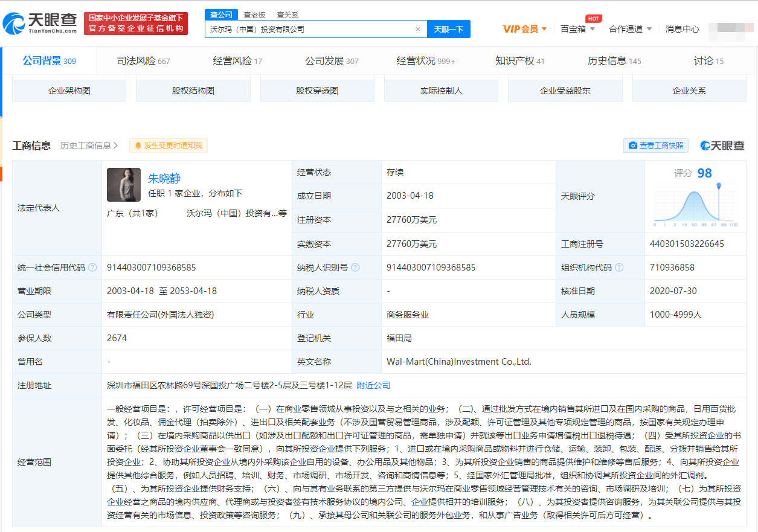758x532 pixels.
Task: Click the 经营状态 value 存续
Action: (395, 172)
